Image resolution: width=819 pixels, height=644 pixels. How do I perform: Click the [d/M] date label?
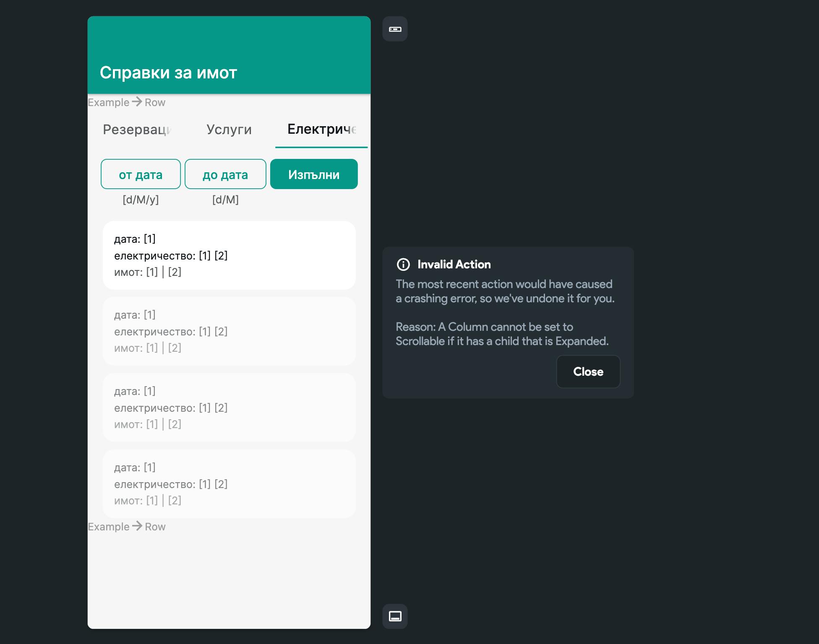[x=225, y=200]
